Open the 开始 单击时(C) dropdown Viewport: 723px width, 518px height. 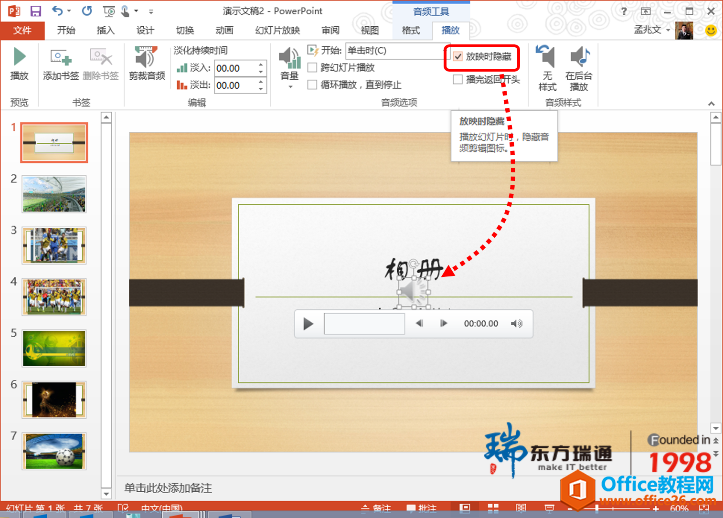(398, 51)
